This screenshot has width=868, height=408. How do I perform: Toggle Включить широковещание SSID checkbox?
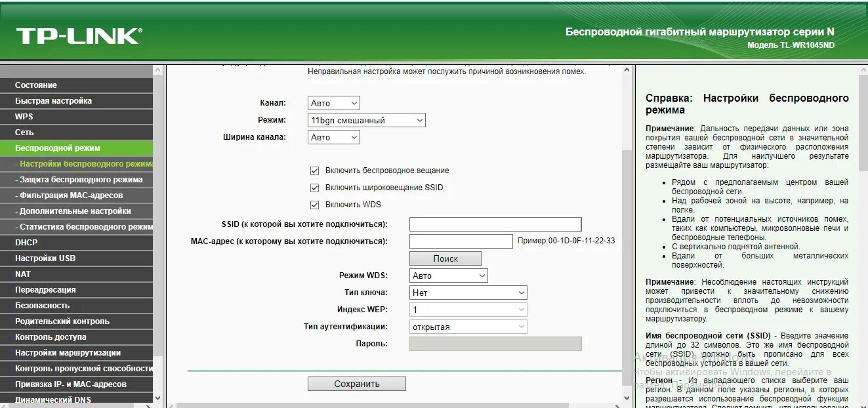pyautogui.click(x=314, y=188)
